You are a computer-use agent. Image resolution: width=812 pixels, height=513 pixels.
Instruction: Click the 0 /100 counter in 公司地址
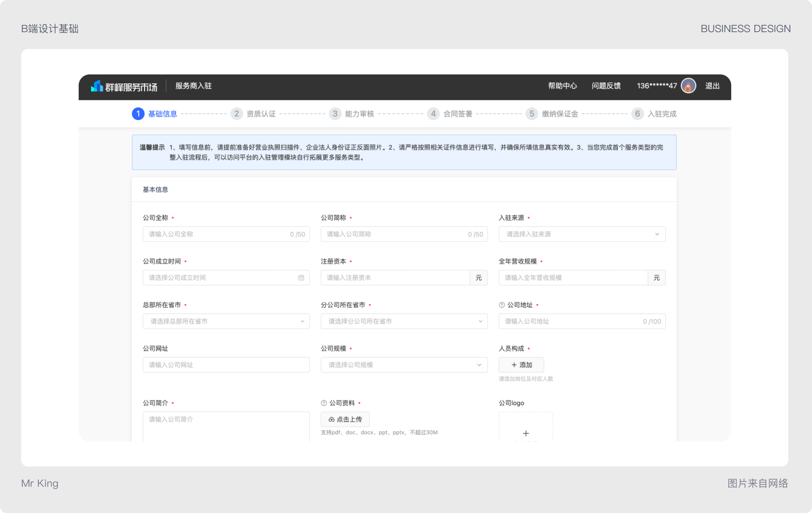(652, 321)
